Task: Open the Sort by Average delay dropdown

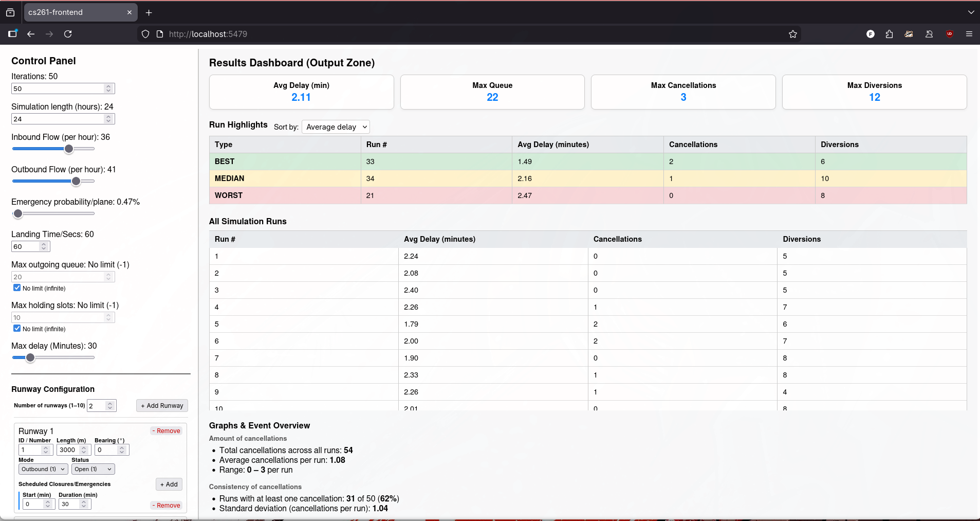Action: pyautogui.click(x=336, y=127)
